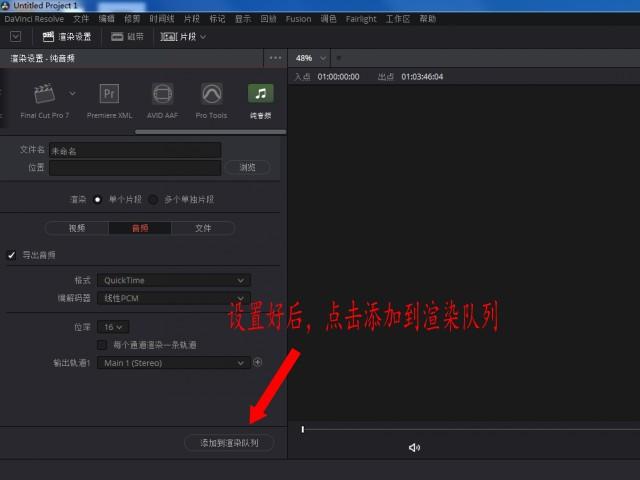Open the 编辑 menu
The width and height of the screenshot is (640, 480).
click(x=107, y=19)
